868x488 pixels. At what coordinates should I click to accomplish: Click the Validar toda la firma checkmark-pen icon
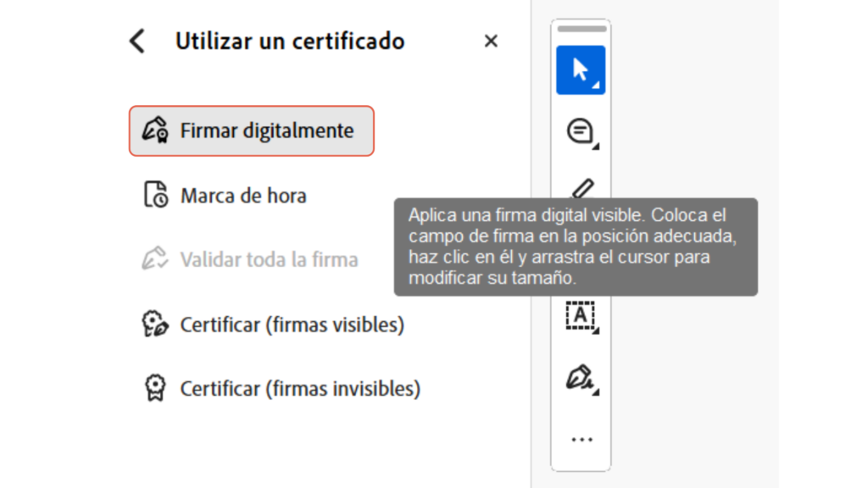point(154,260)
